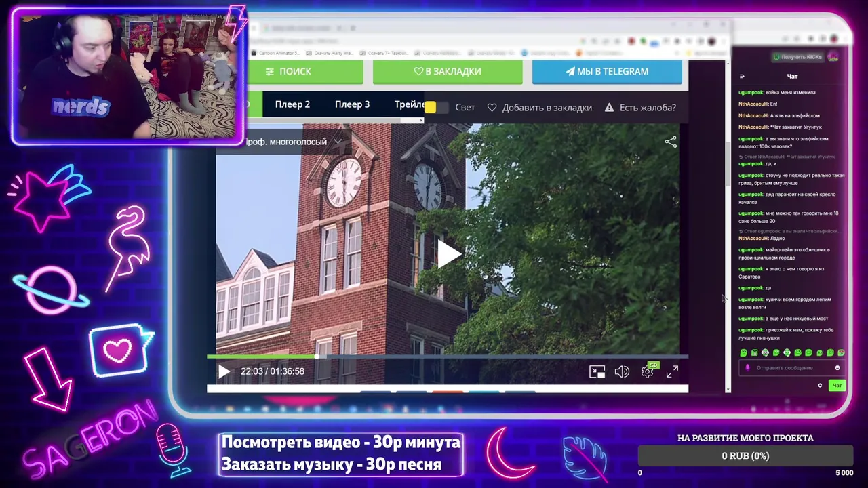Screen dimensions: 868x488
Task: Open the Трейлер tab
Action: coord(409,104)
